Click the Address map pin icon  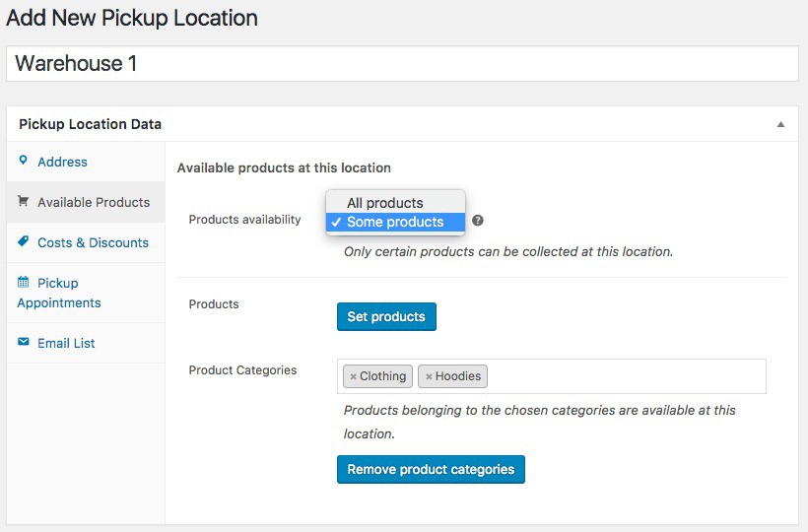24,162
